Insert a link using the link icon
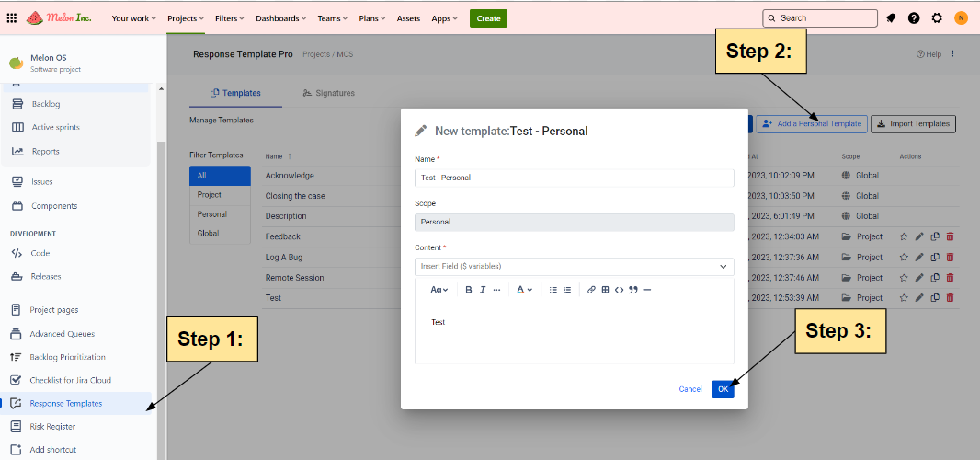The width and height of the screenshot is (980, 460). point(591,290)
